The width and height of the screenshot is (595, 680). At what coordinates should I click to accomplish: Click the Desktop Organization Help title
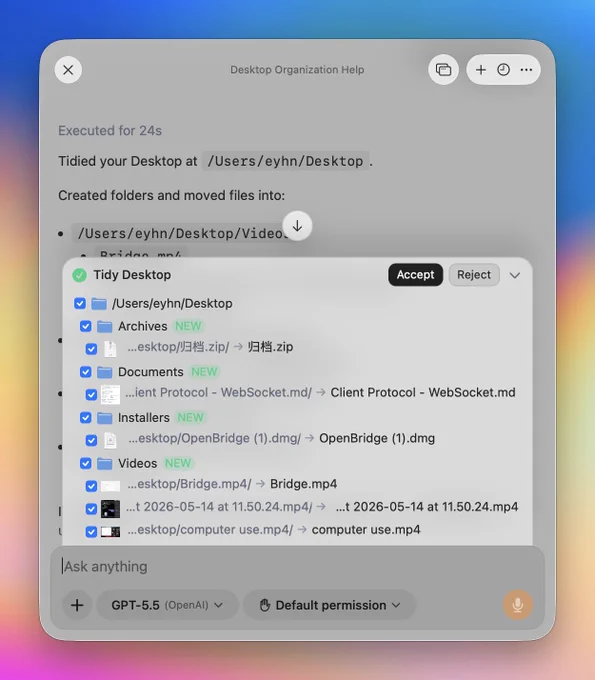[297, 70]
